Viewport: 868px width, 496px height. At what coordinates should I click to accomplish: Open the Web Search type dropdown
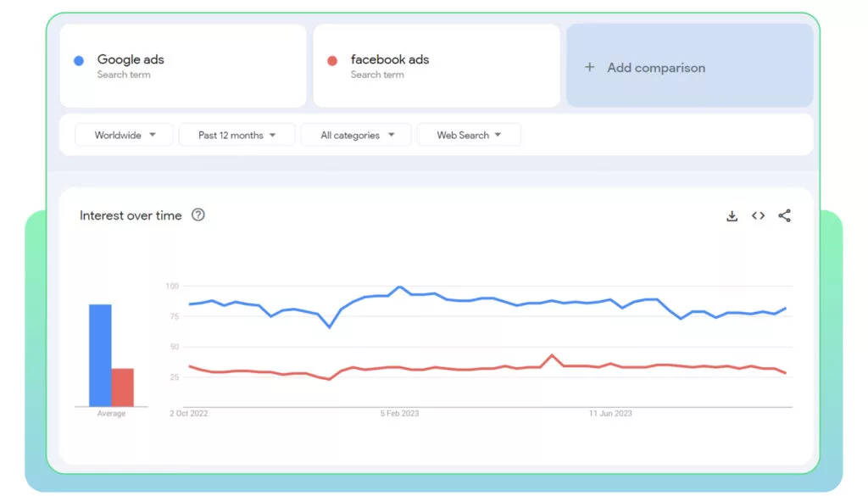pos(469,135)
